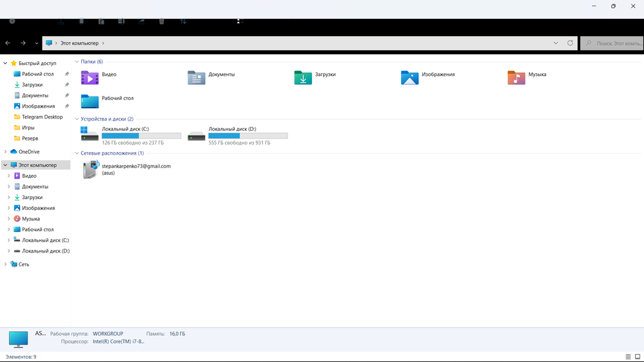Select the Видео folder icon in main pane
Screen dimensions: 644x362
coord(90,77)
